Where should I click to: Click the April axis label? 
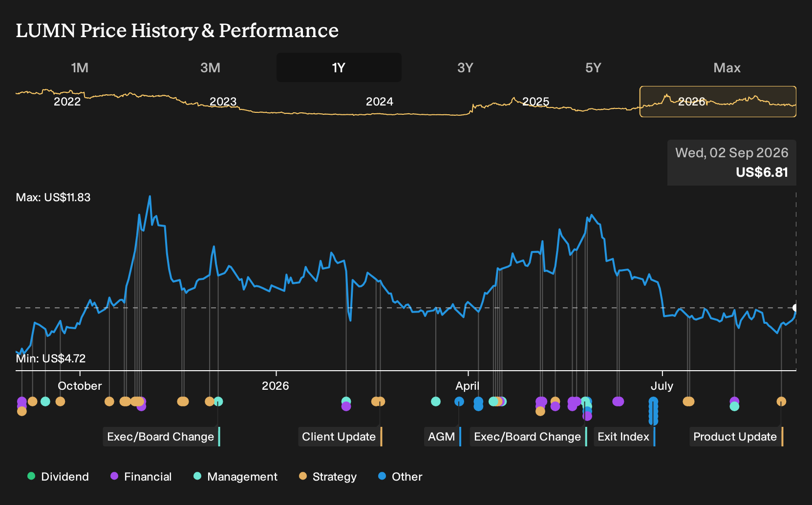tap(468, 386)
